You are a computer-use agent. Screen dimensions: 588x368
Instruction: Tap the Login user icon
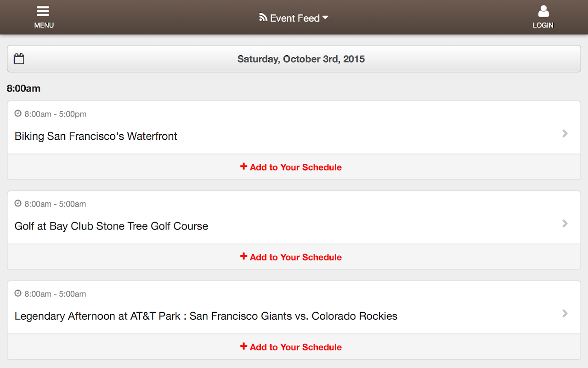tap(543, 11)
